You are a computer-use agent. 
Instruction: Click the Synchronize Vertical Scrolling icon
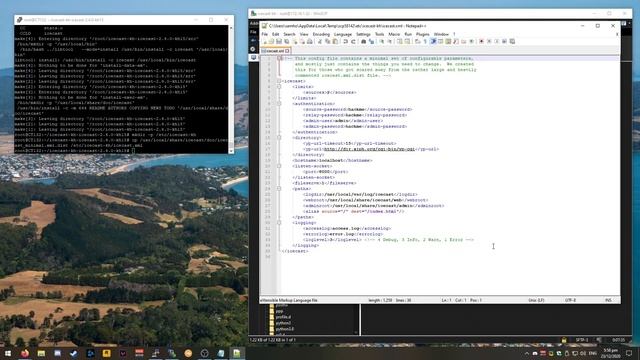click(x=400, y=41)
